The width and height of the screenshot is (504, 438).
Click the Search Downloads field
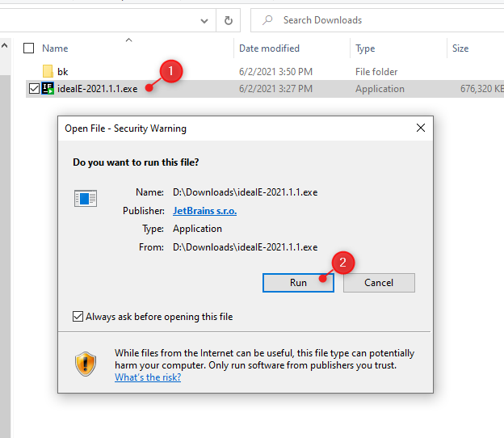click(377, 20)
